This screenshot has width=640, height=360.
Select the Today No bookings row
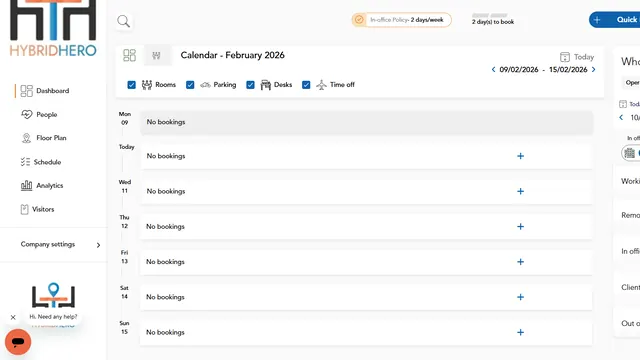[367, 156]
